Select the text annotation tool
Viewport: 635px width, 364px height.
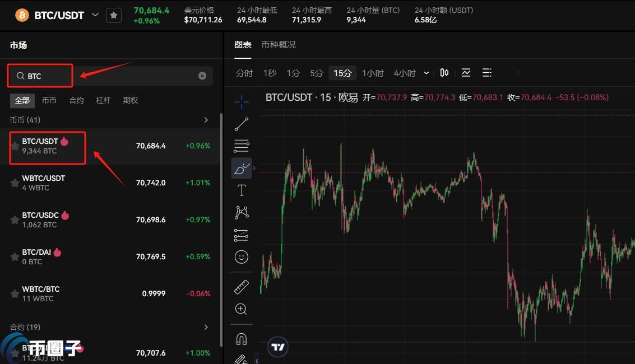point(242,190)
